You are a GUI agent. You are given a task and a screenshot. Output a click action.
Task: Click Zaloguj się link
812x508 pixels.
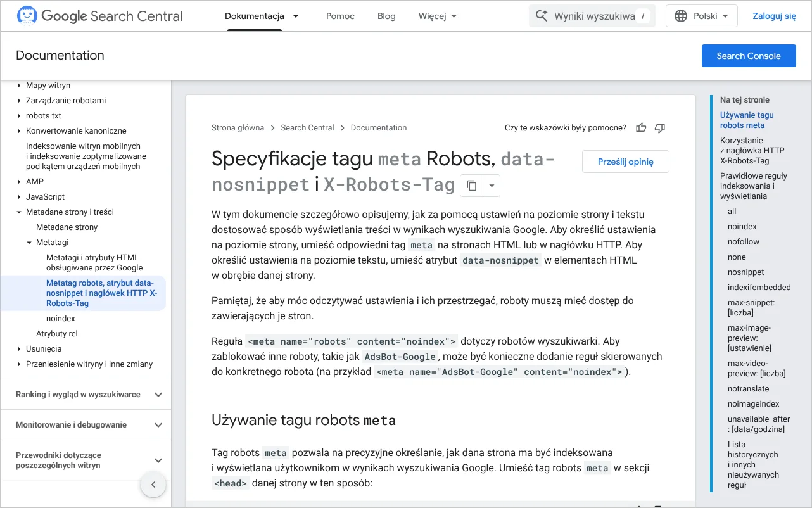point(774,16)
